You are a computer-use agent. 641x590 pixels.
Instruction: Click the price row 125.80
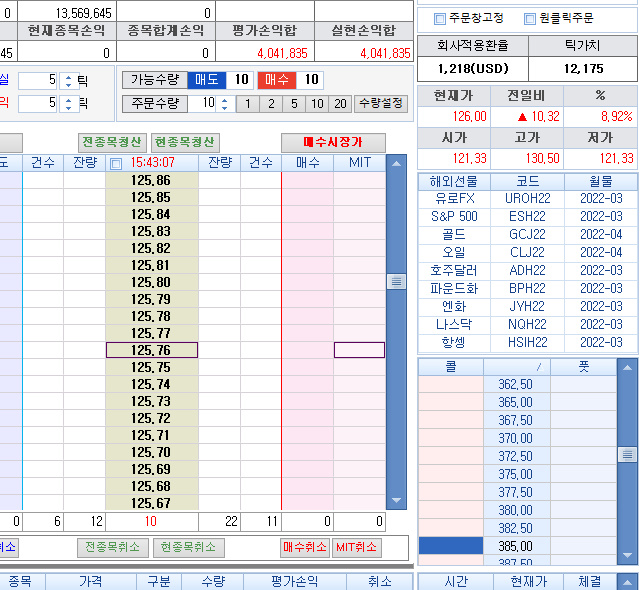click(x=152, y=282)
